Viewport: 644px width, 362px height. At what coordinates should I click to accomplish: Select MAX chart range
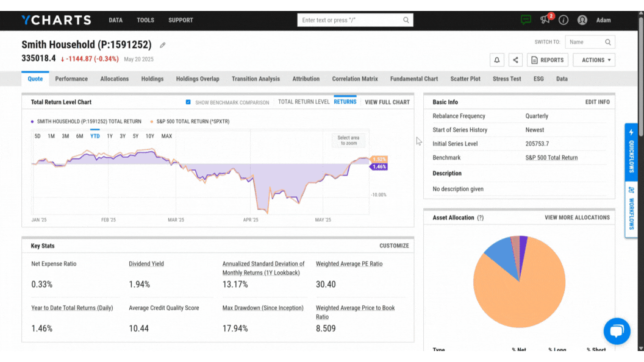(166, 137)
